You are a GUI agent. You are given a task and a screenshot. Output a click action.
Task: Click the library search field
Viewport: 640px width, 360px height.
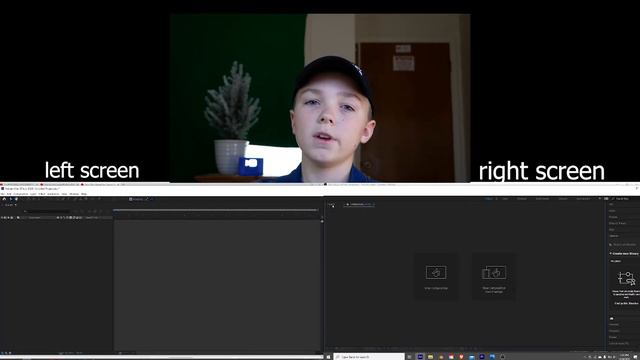[x=623, y=244]
